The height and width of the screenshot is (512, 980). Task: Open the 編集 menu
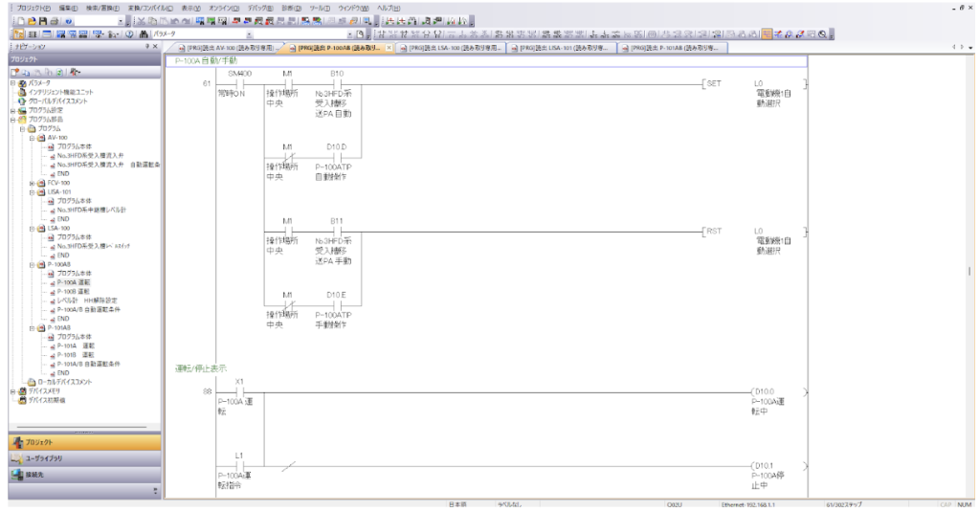(68, 8)
